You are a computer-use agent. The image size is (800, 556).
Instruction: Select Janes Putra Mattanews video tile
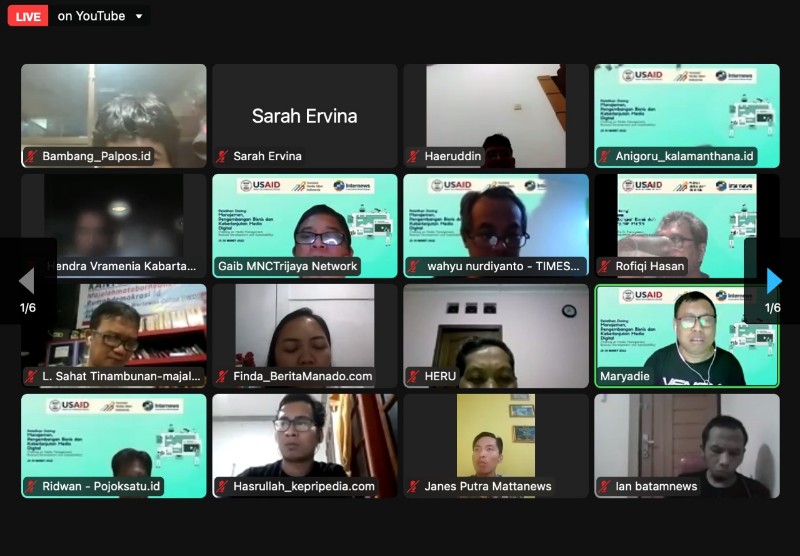(496, 446)
